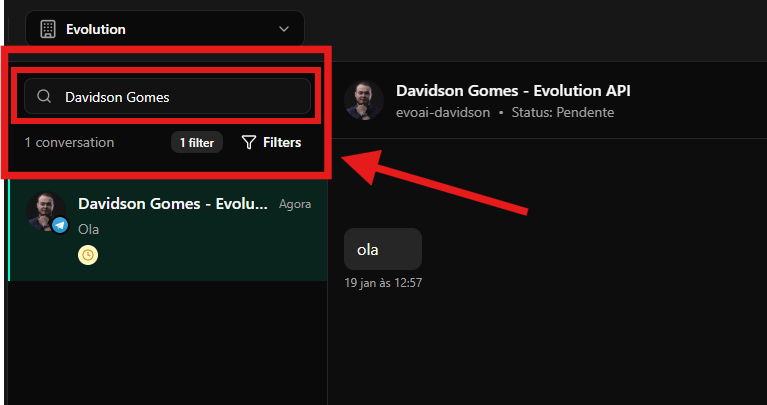767x405 pixels.
Task: Click the '19 jan às 12:57' timestamp
Action: click(383, 283)
